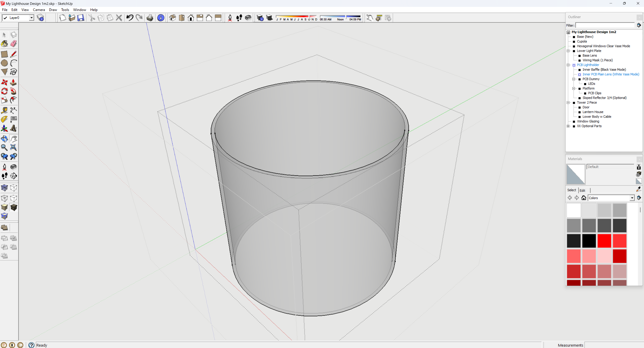Select the Paint Bucket tool
644x348 pixels.
pos(5,43)
